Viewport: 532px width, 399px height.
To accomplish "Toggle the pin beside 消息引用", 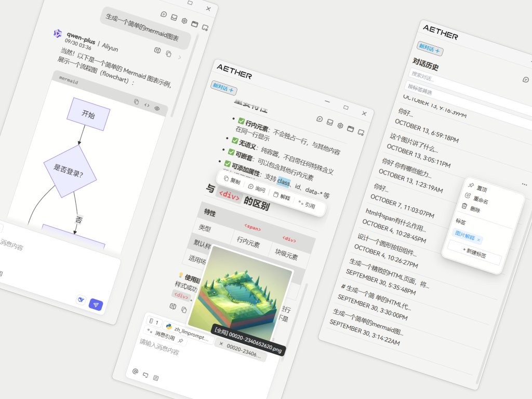I will [180, 340].
